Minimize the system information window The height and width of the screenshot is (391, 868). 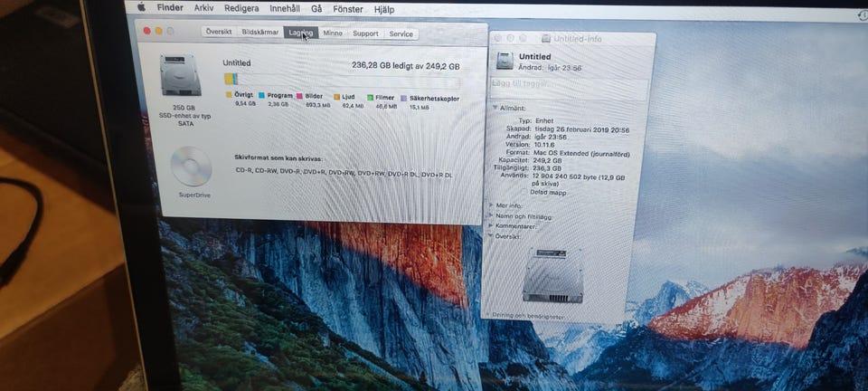158,31
